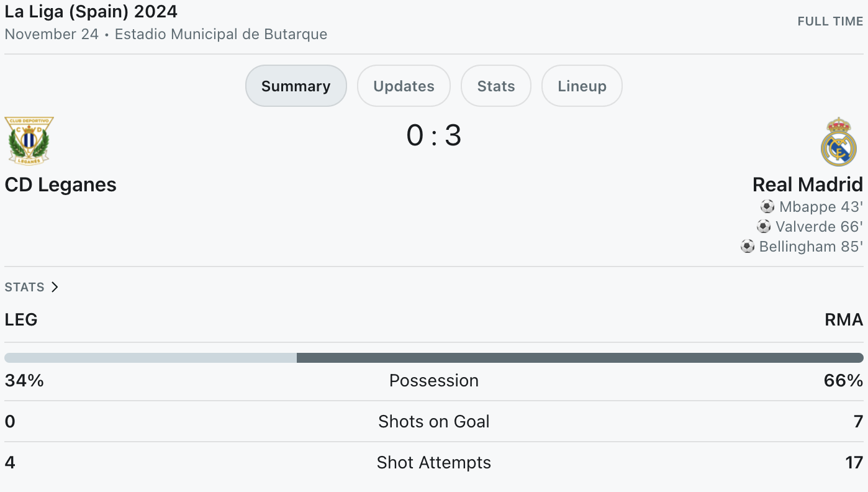Image resolution: width=868 pixels, height=492 pixels.
Task: Click the dark Real Madrid possession bar segment
Action: coord(580,358)
